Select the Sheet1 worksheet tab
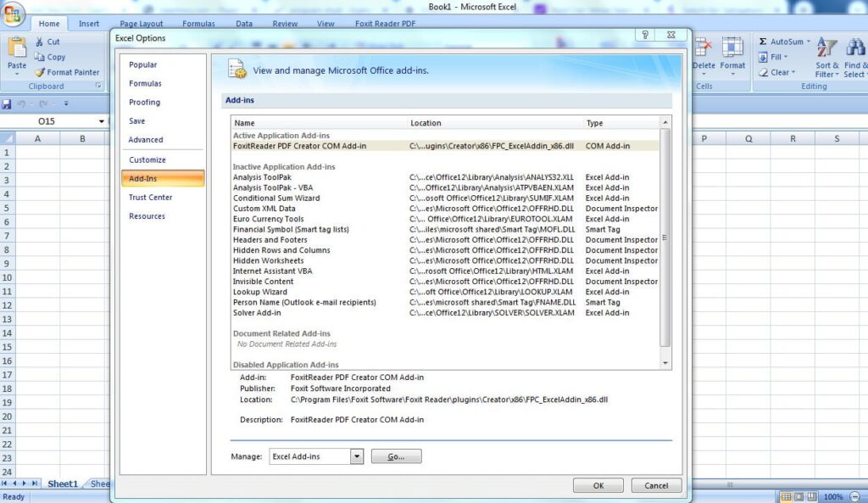Image resolution: width=868 pixels, height=503 pixels. pos(63,483)
